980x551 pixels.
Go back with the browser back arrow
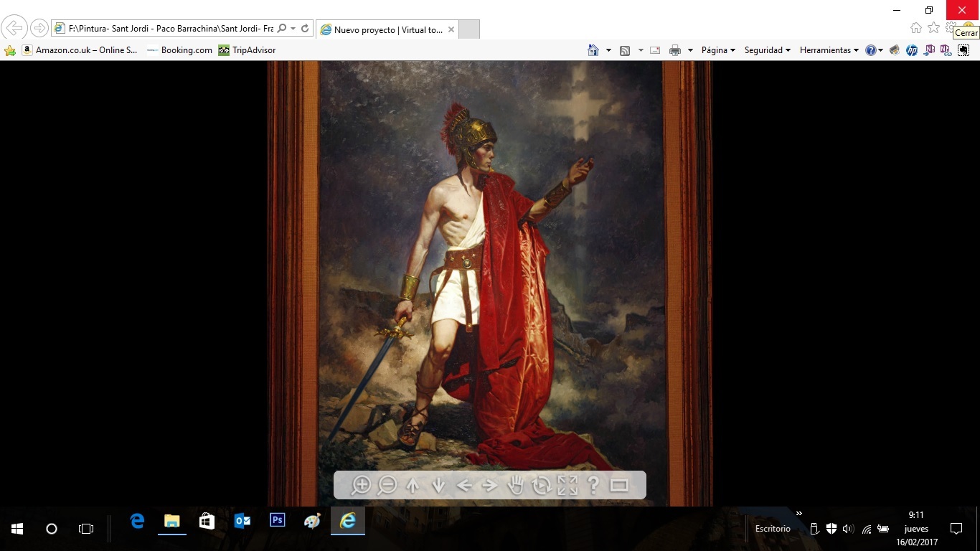(14, 29)
